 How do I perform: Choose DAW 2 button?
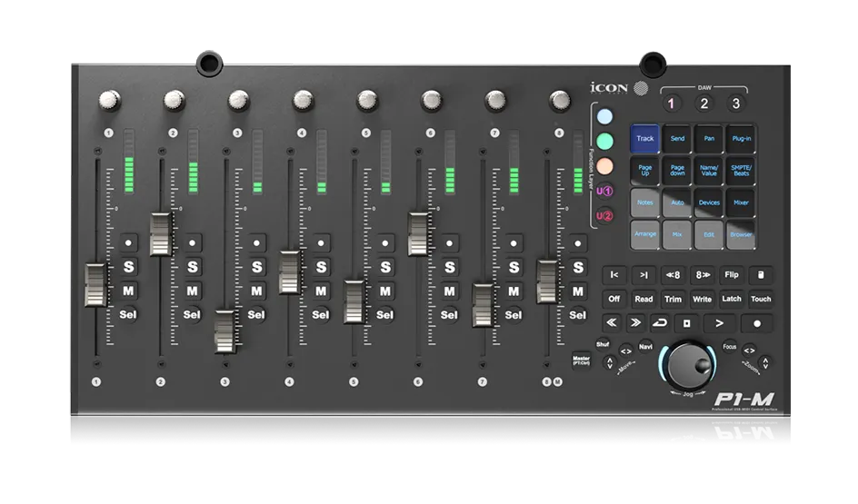704,104
